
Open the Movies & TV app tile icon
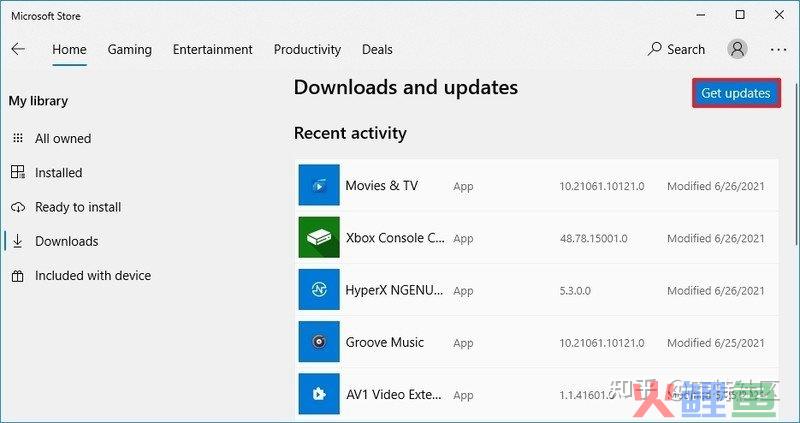pyautogui.click(x=319, y=185)
